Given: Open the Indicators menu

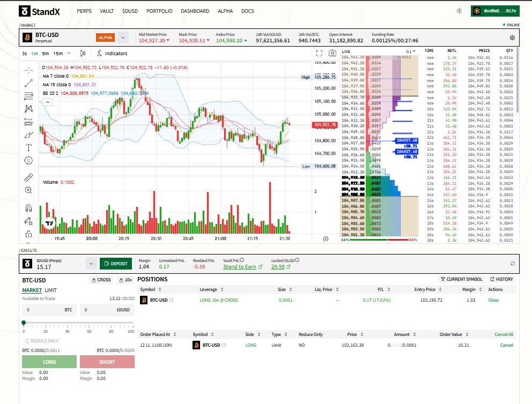Looking at the screenshot, I should tap(112, 53).
